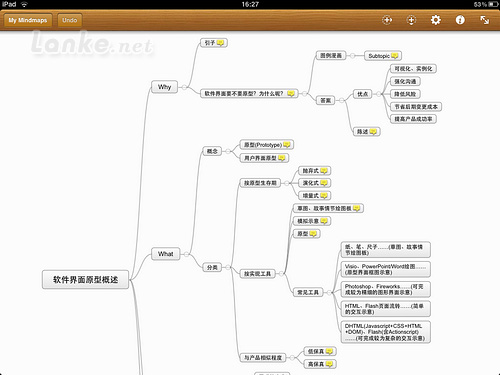
Task: Select the Why node
Action: [x=164, y=87]
